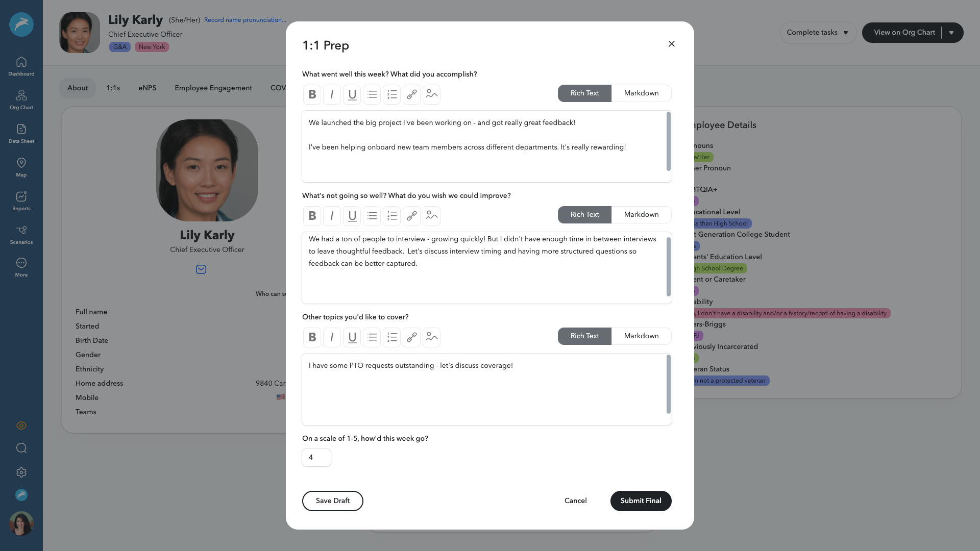Click the mention person icon in topics toolbar
The height and width of the screenshot is (551, 980).
pos(431,337)
